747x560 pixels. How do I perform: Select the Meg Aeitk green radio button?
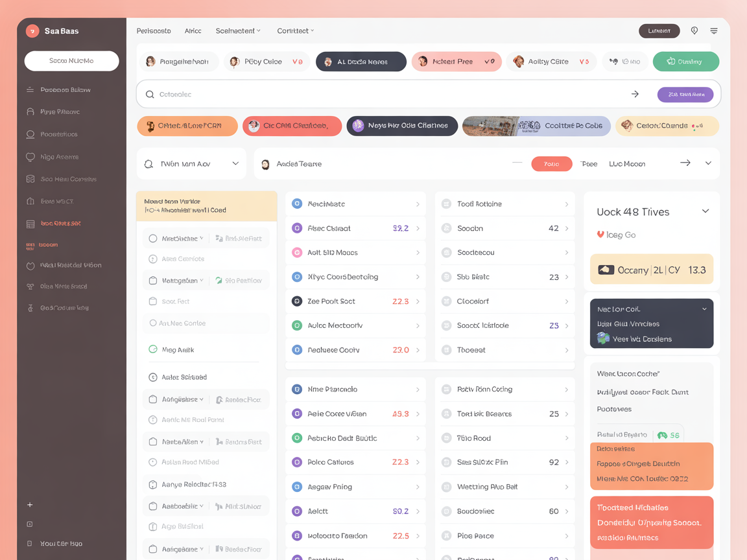(x=153, y=349)
